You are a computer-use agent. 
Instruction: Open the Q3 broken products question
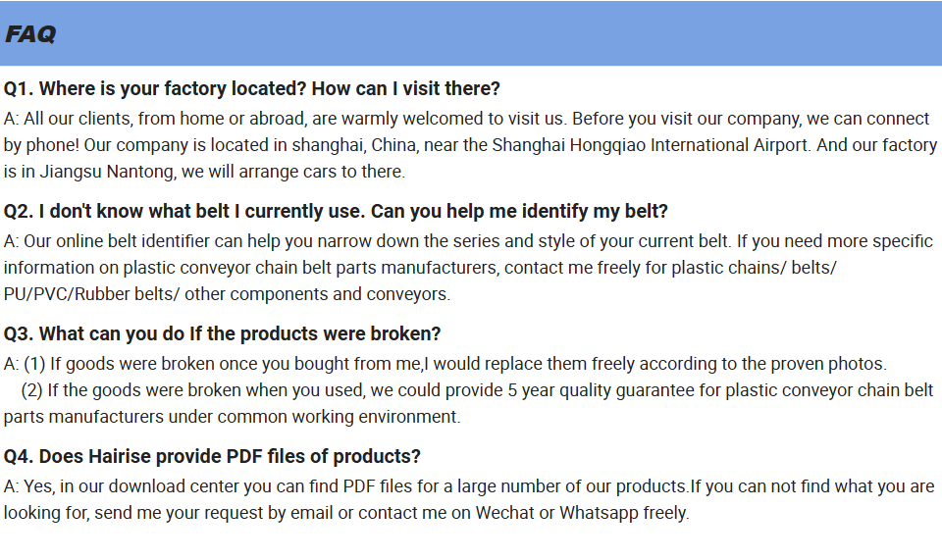(222, 334)
